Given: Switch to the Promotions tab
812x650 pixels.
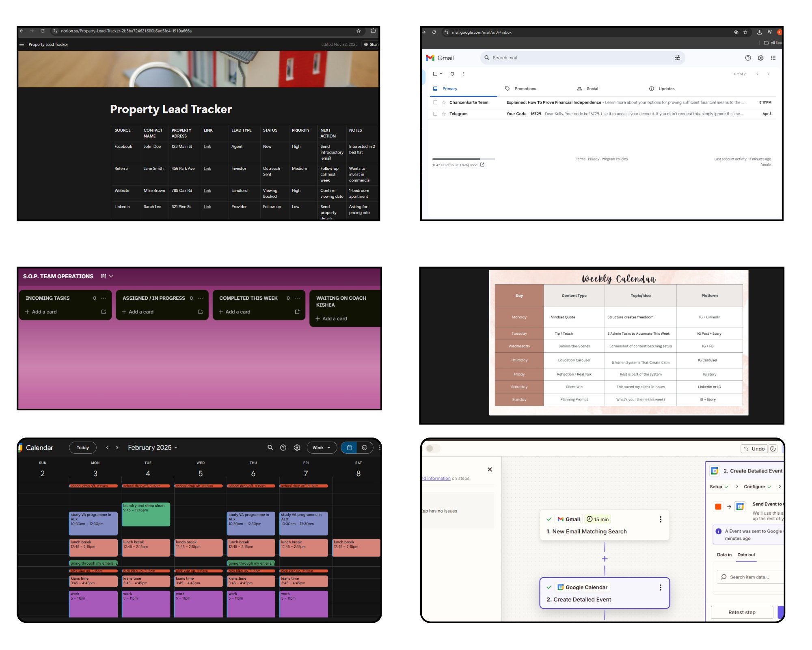Looking at the screenshot, I should 525,89.
